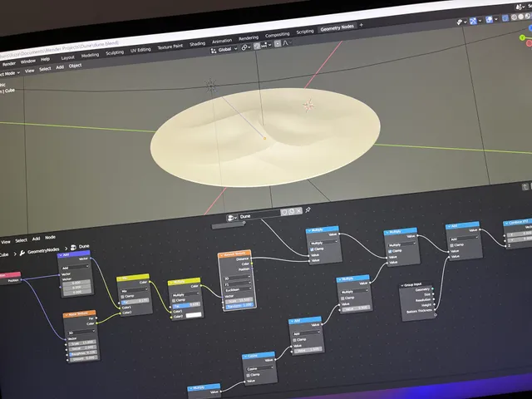Open the Window menu
The image size is (532, 399).
point(27,62)
